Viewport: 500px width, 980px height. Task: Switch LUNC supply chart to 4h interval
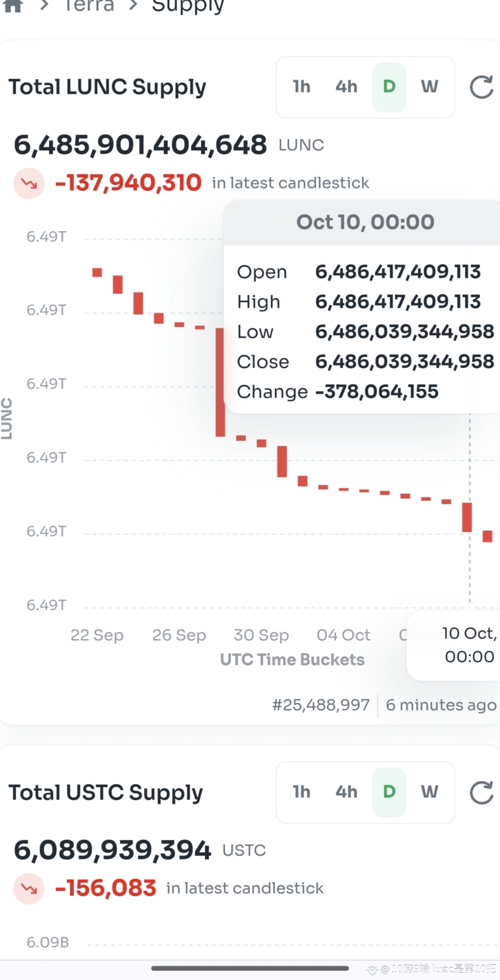click(346, 87)
